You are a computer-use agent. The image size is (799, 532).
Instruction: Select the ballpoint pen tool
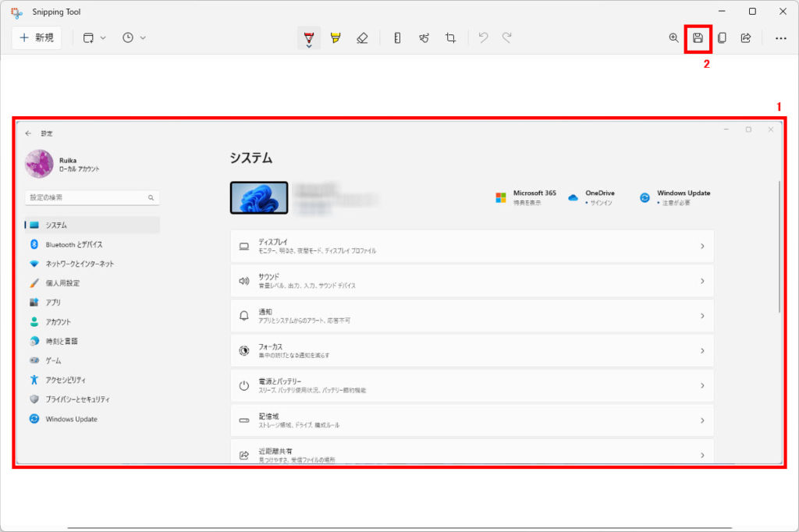point(309,35)
